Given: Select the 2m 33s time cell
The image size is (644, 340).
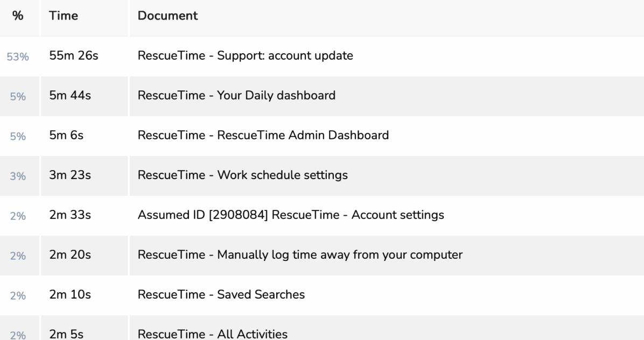Looking at the screenshot, I should click(x=70, y=215).
